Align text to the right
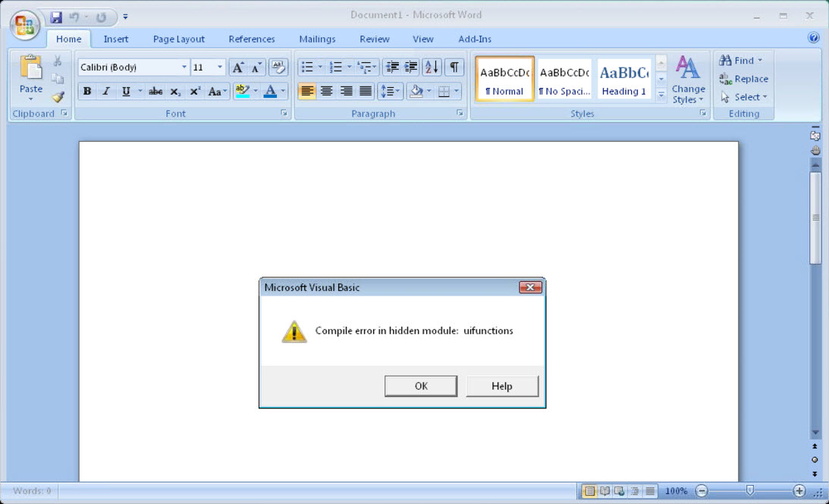The image size is (829, 504). pyautogui.click(x=347, y=92)
